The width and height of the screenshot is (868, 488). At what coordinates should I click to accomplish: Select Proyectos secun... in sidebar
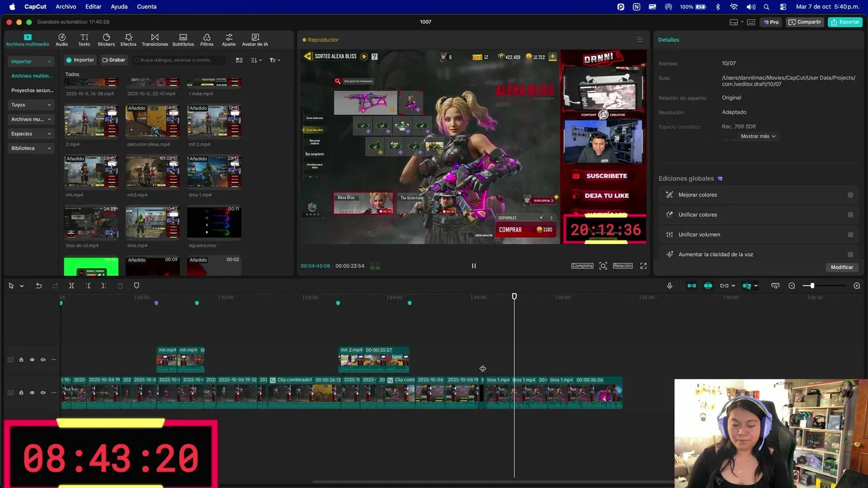pyautogui.click(x=32, y=90)
